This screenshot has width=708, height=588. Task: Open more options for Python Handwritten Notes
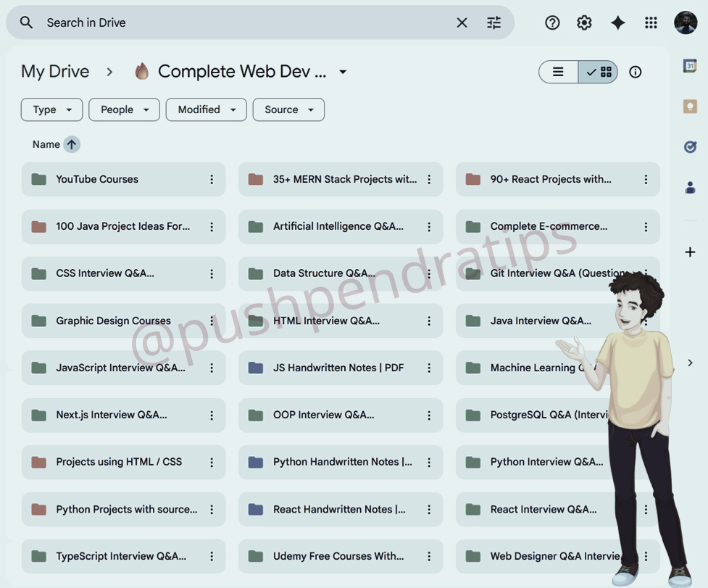(x=429, y=462)
